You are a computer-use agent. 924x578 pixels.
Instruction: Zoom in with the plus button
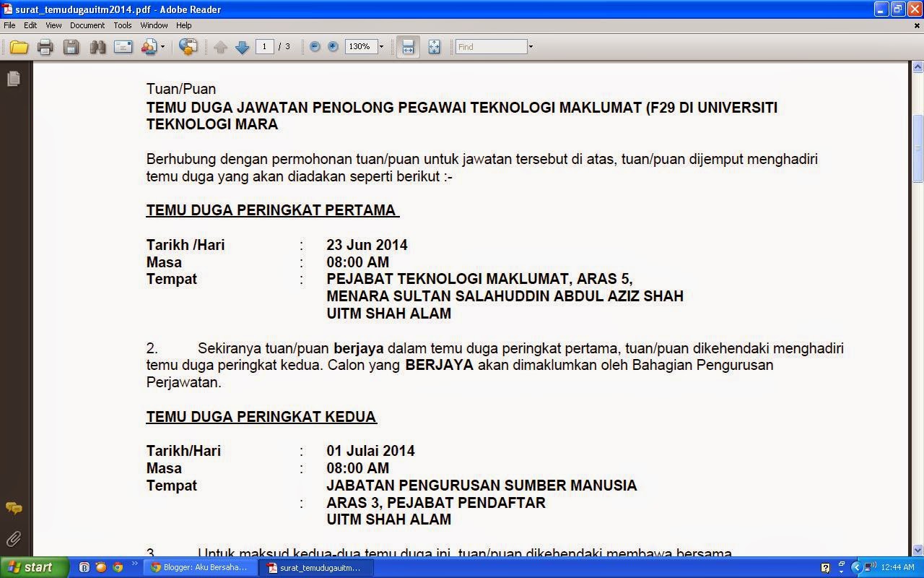click(x=333, y=47)
